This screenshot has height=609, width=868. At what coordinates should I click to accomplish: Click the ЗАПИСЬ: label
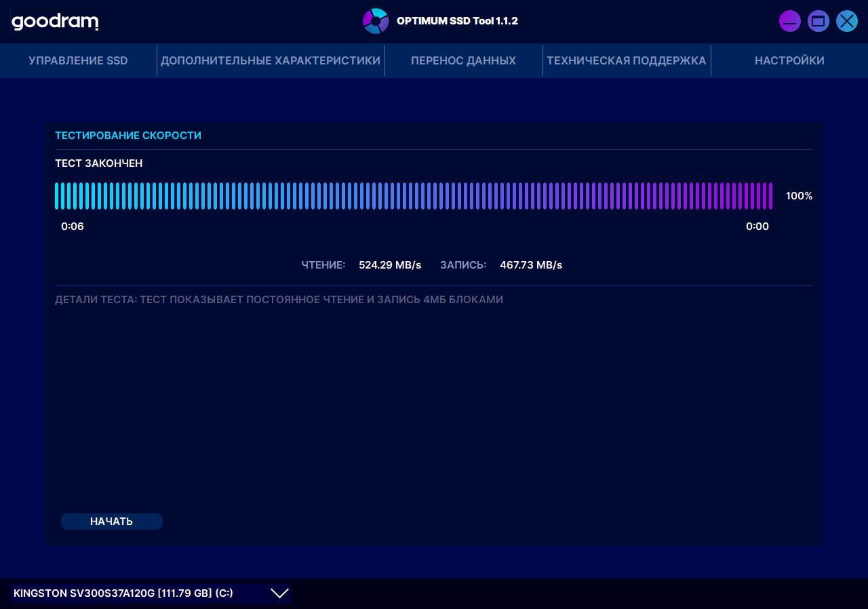pyautogui.click(x=463, y=265)
